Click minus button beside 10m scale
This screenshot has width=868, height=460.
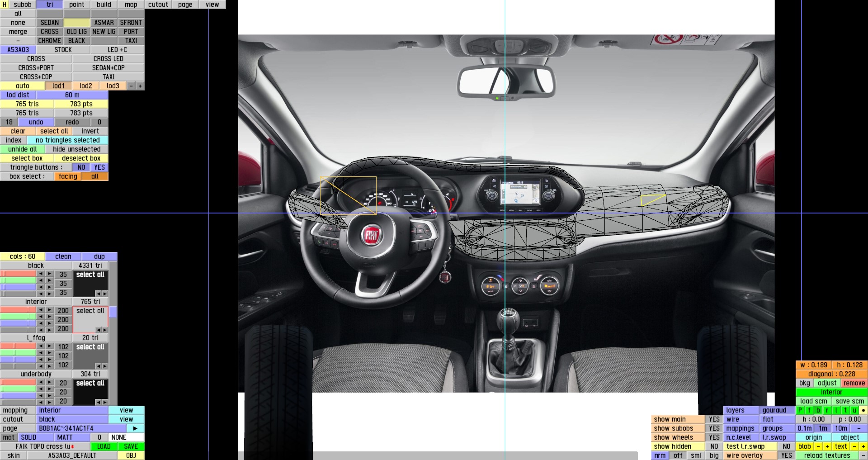[x=859, y=428]
